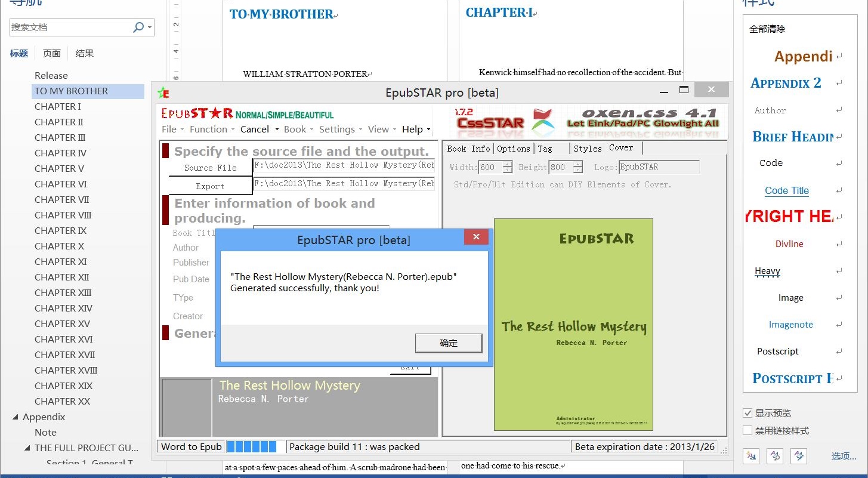Open the Help menu in EpubSTAR
This screenshot has height=478, width=868.
pos(416,129)
